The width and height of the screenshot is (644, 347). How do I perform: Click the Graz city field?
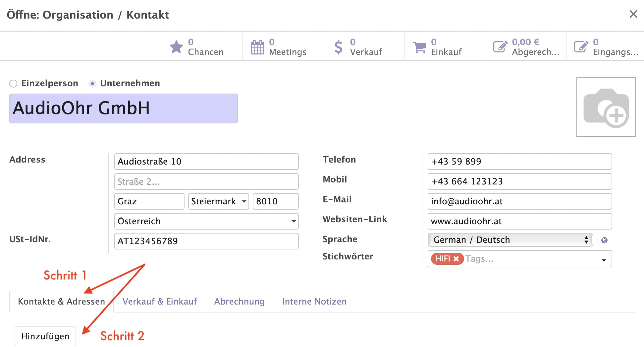coord(149,201)
